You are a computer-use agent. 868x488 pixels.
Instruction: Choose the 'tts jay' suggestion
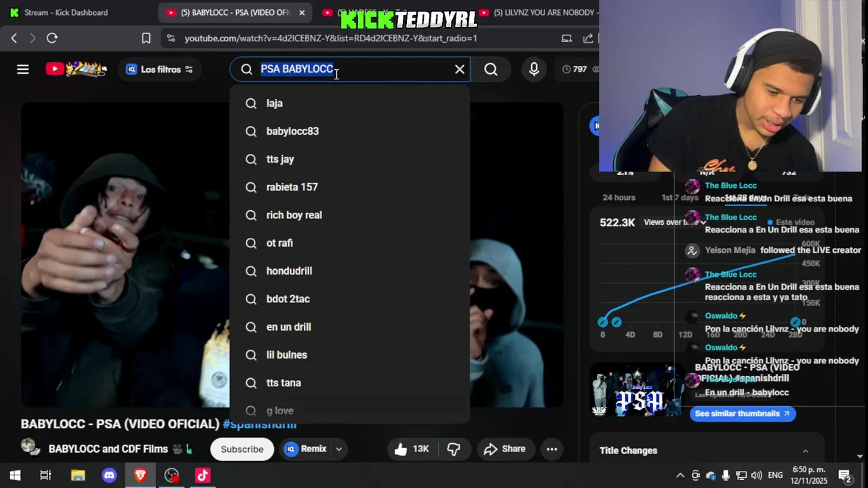pos(350,159)
